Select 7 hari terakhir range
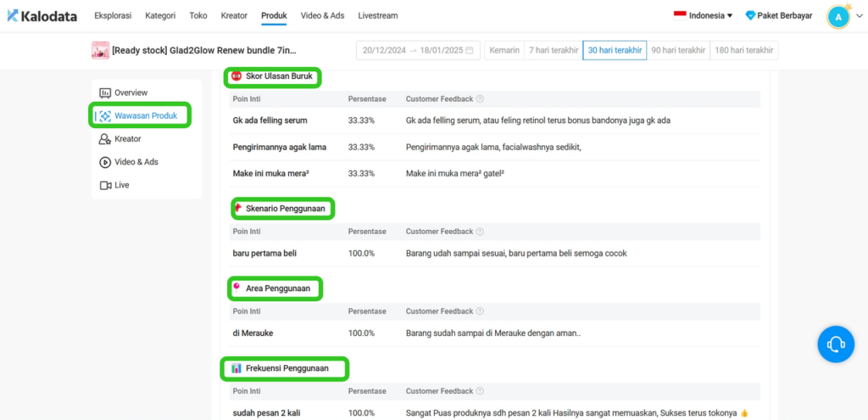868x420 pixels. tap(551, 50)
